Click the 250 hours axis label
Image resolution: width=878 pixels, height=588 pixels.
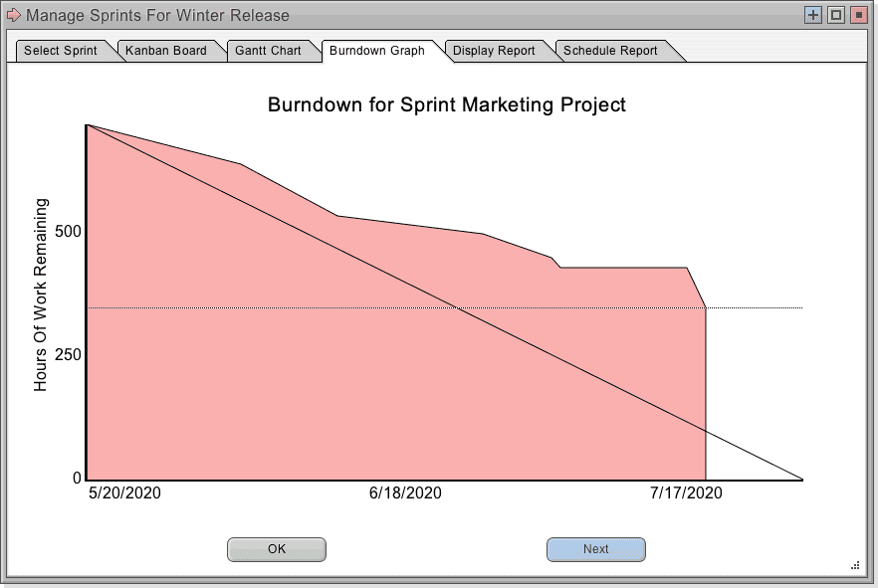point(69,355)
